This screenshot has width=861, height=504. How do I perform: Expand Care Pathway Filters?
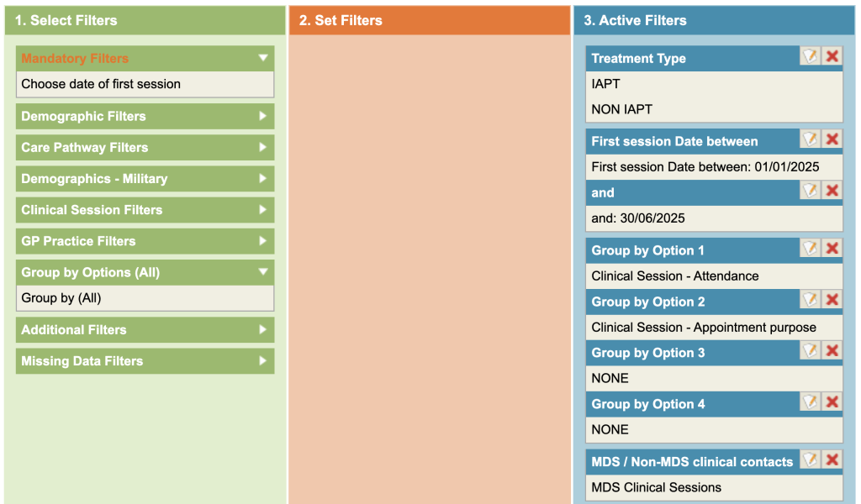pos(263,147)
